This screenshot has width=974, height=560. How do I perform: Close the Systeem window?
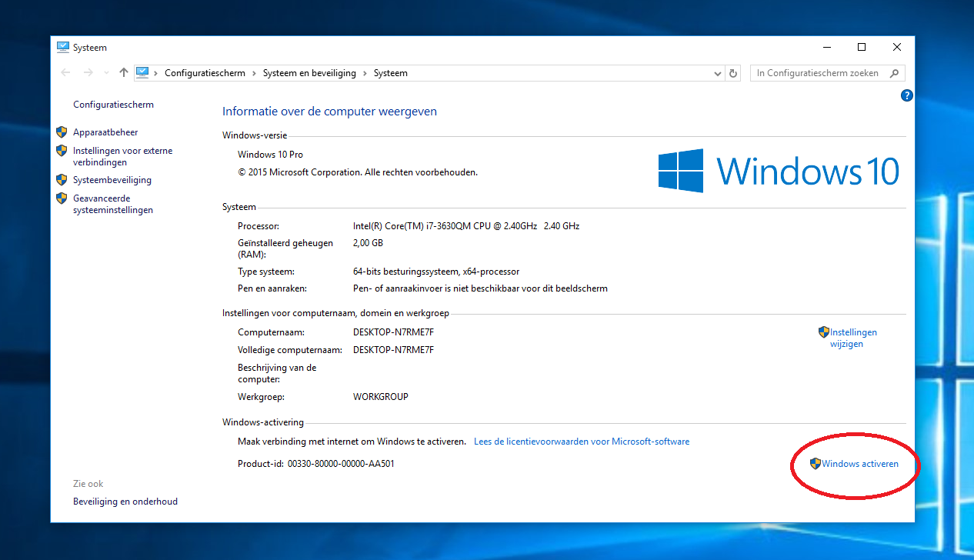[897, 47]
